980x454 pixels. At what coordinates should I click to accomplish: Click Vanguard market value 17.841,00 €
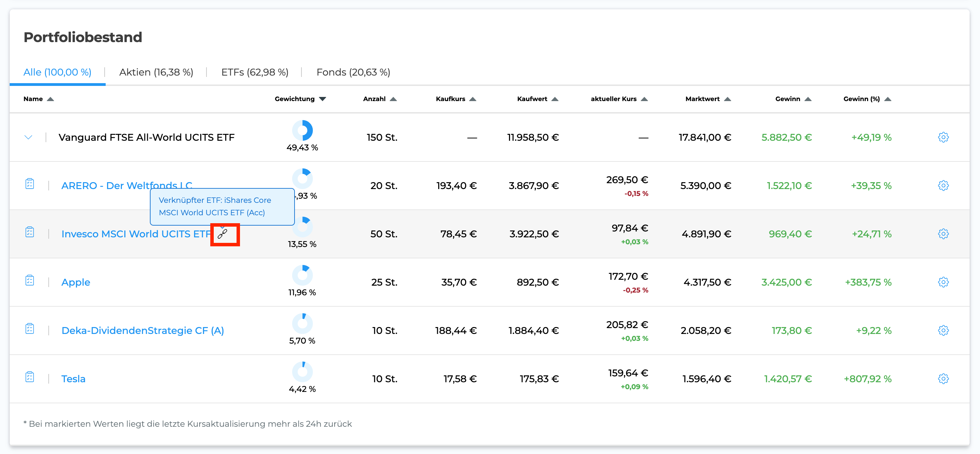pos(705,137)
